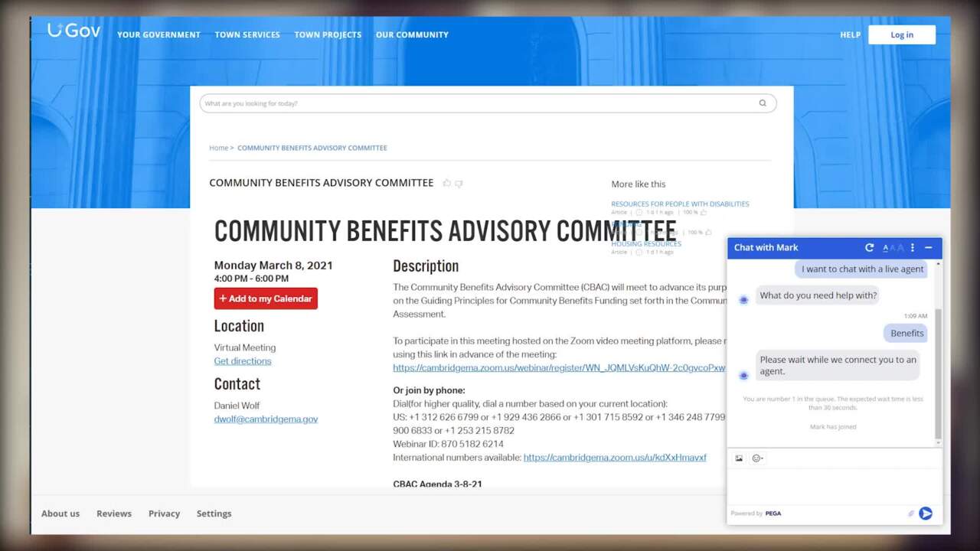The height and width of the screenshot is (551, 980).
Task: Open the Town Services menu
Action: (247, 35)
